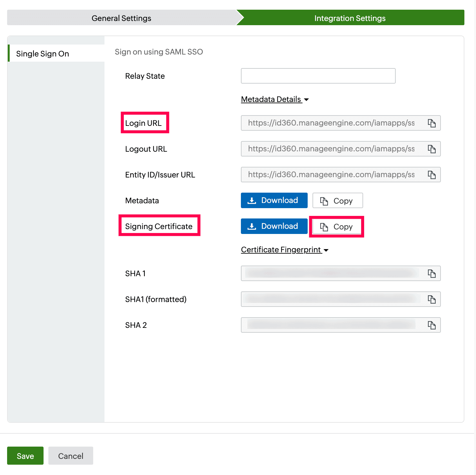Copy the Metadata content
Screen dimensions: 476x475
[x=337, y=200]
